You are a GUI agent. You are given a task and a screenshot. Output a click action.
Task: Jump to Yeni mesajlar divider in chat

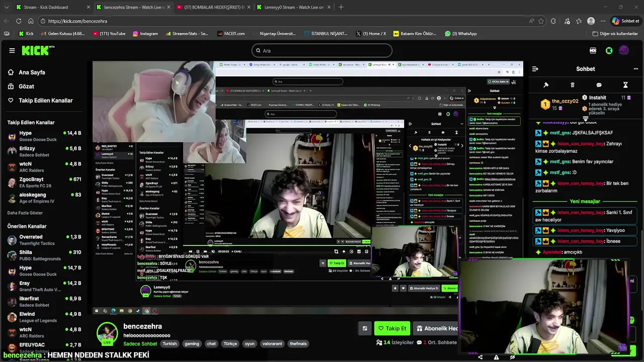[x=585, y=201]
